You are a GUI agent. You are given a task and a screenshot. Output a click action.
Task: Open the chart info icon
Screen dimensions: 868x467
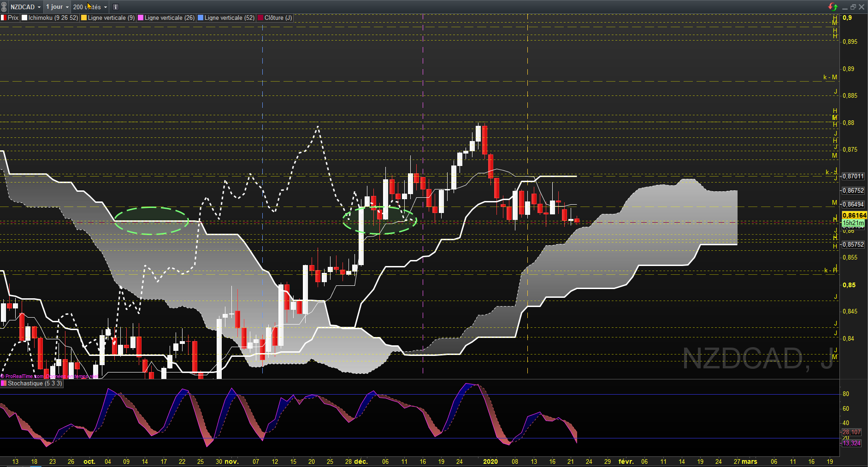[116, 7]
